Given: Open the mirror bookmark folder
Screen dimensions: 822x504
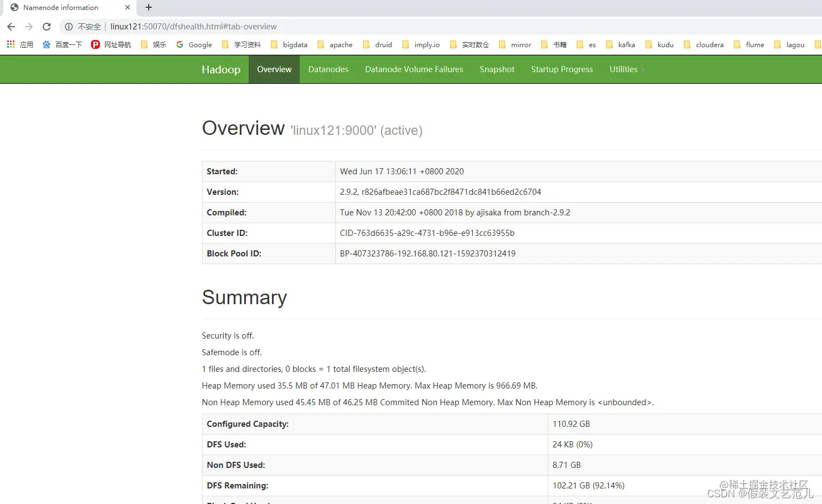Looking at the screenshot, I should tap(515, 44).
